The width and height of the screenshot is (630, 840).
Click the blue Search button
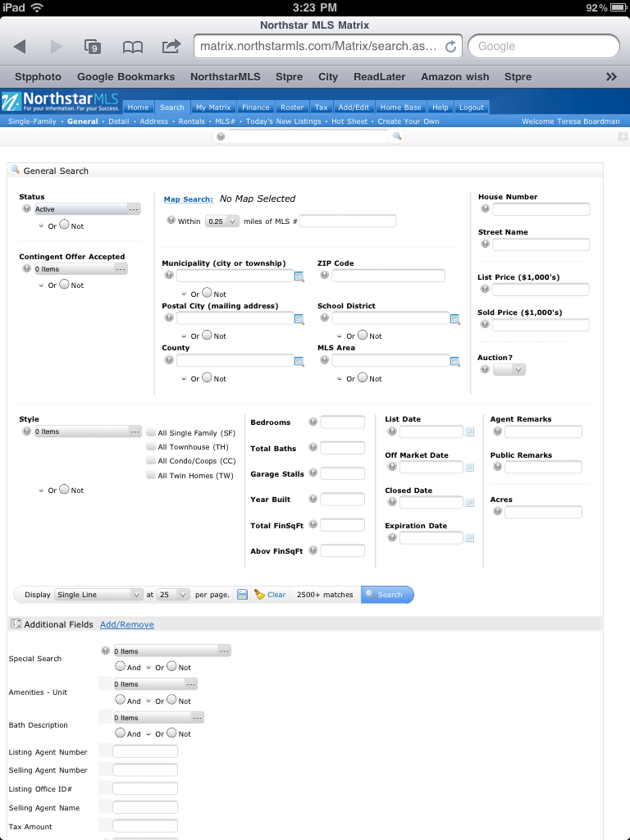tap(386, 595)
